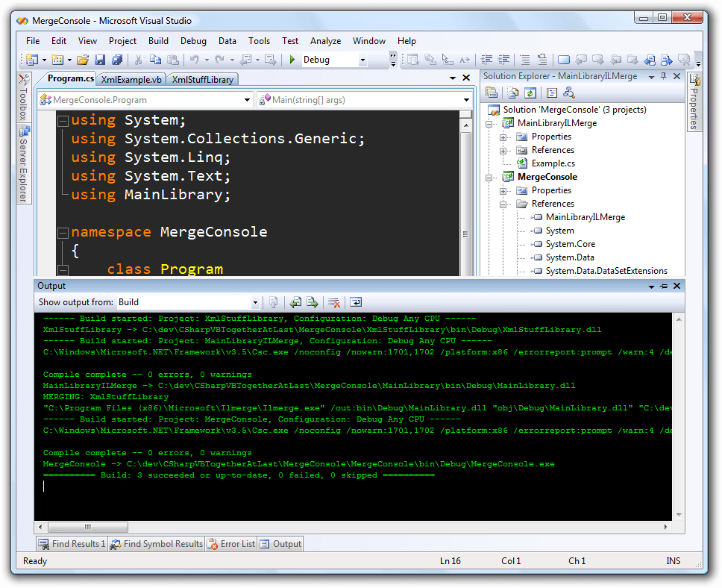The width and height of the screenshot is (722, 588).
Task: Refresh the Solution Explorer
Action: 530,92
